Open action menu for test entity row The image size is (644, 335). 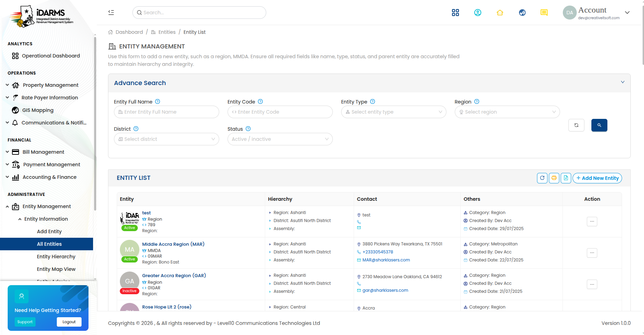click(592, 221)
